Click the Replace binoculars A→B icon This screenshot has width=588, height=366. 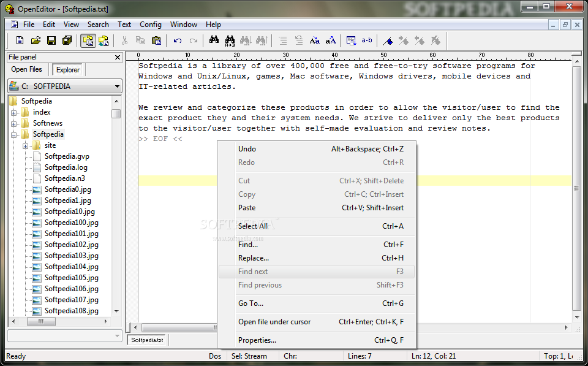(230, 40)
